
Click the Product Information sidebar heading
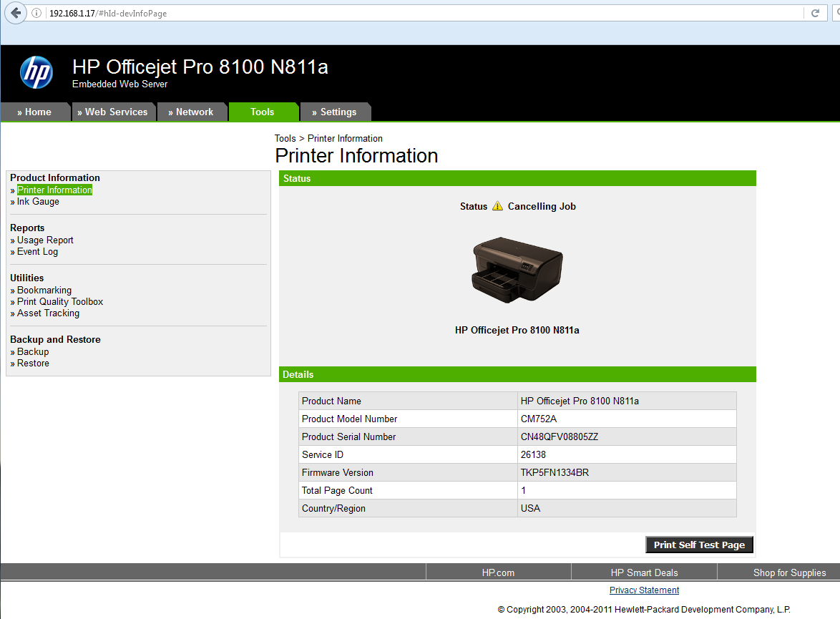coord(54,177)
